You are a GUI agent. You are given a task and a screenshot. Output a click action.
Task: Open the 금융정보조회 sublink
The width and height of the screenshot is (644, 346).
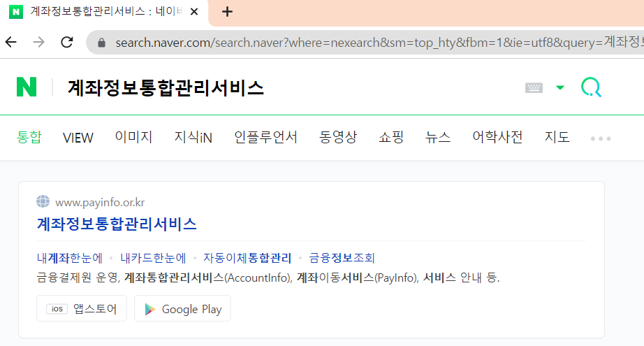coord(342,258)
